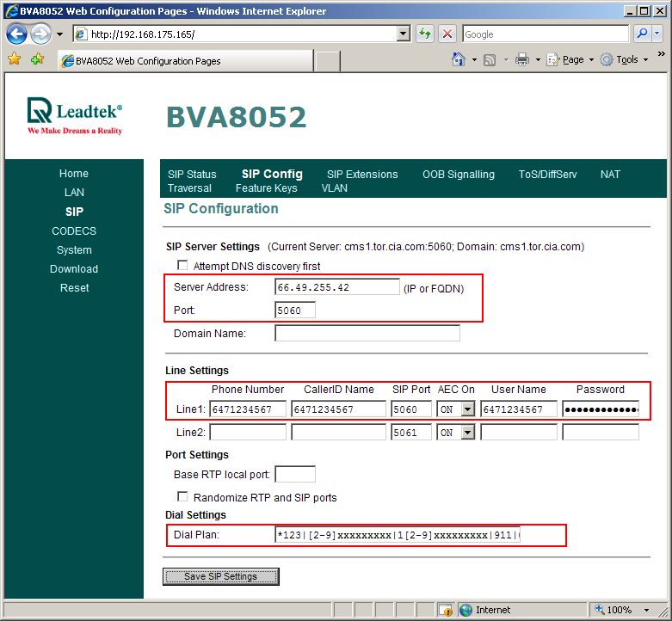Viewport: 672px width, 621px height.
Task: Expand the address bar history dropdown
Action: tap(404, 34)
